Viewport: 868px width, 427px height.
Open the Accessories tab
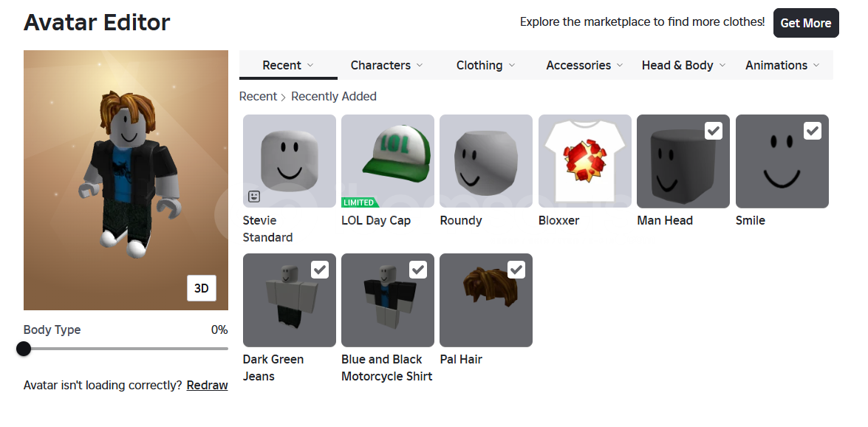click(x=584, y=65)
